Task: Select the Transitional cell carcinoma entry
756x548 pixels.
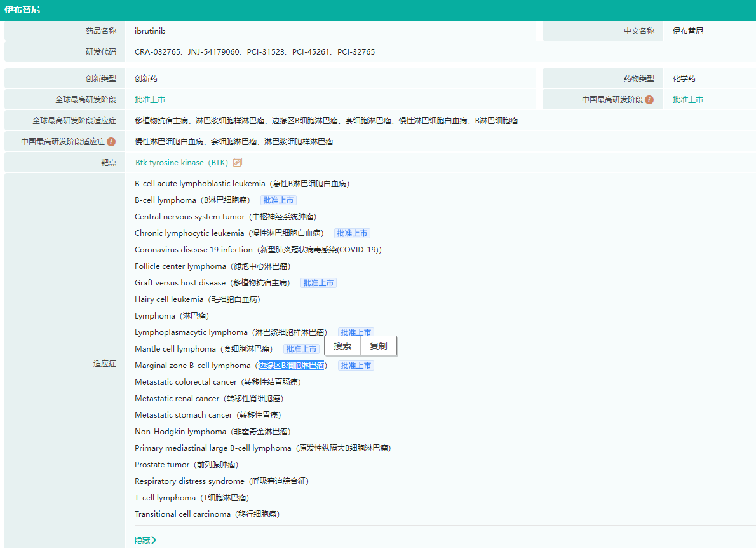Action: click(x=207, y=514)
